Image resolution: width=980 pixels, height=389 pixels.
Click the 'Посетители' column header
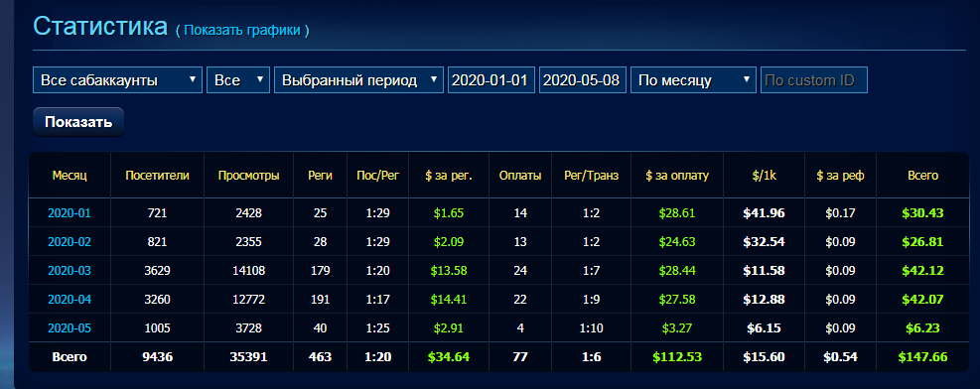[157, 176]
